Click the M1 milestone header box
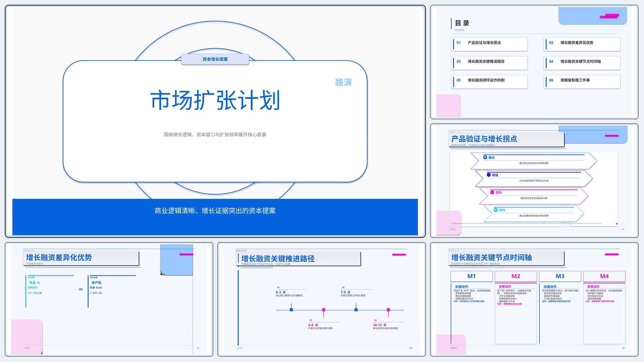This screenshot has width=644, height=362. 472,276
